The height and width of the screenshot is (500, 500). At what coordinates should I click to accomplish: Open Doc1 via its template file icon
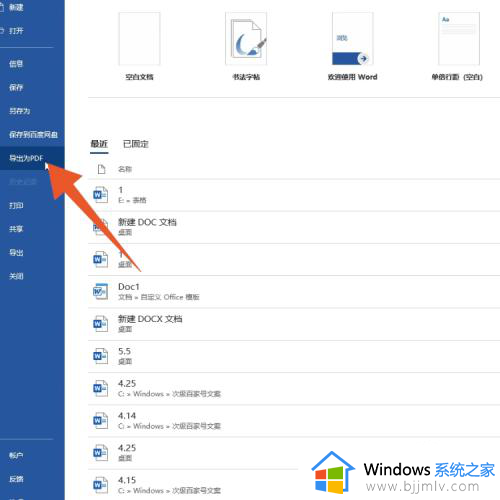tap(100, 292)
